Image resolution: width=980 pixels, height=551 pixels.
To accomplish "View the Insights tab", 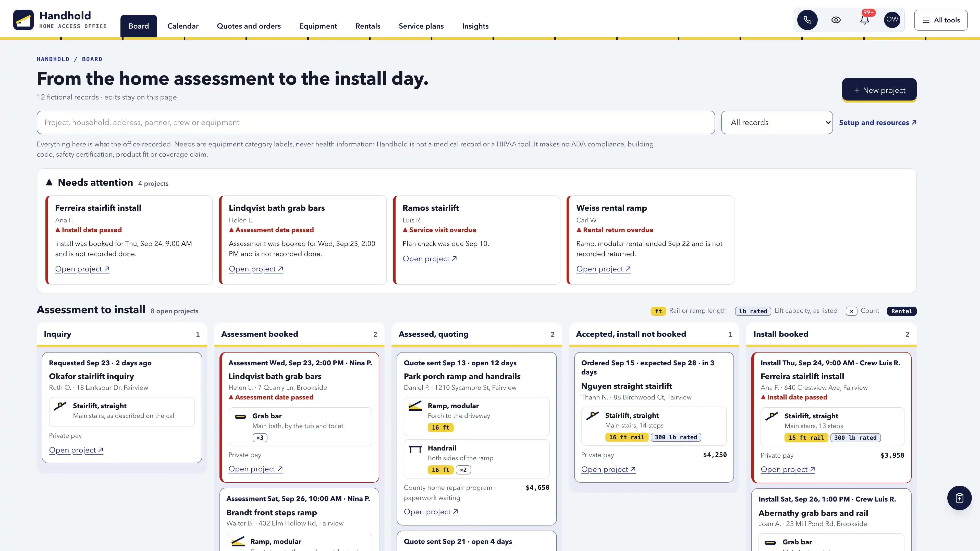I will point(475,26).
